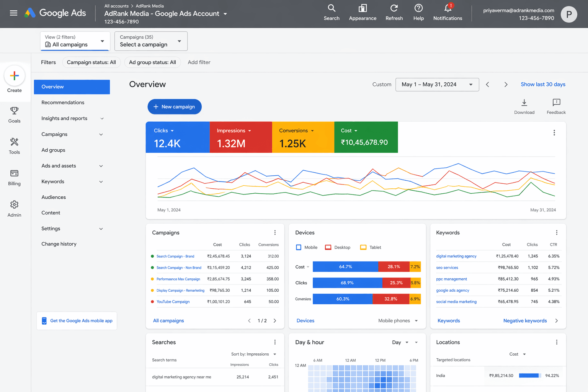
Task: Click Show last 30 days link
Action: click(x=543, y=85)
